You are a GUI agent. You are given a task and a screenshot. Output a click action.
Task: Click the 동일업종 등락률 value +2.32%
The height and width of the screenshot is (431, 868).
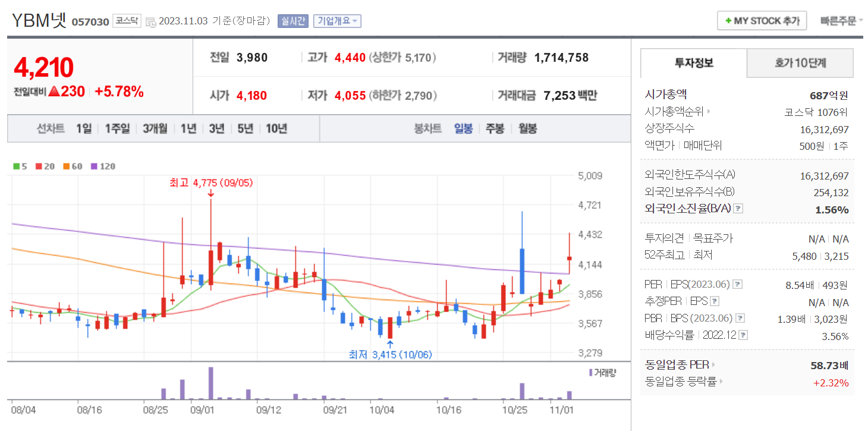pyautogui.click(x=831, y=382)
